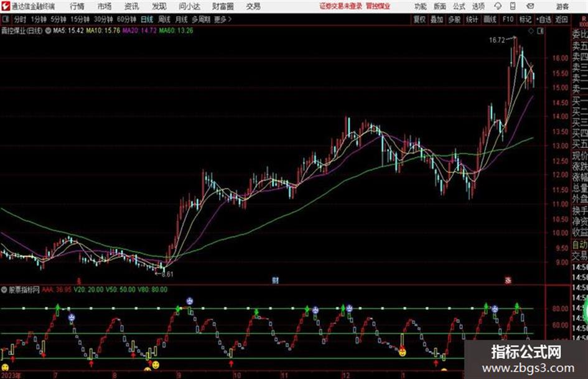
Task: Click the mobile phone icon
Action: 513,6
